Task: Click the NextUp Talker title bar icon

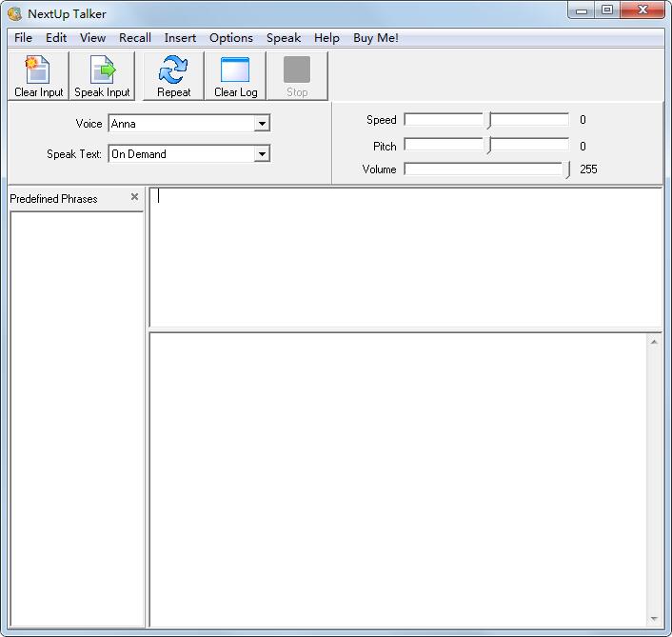Action: [14, 13]
